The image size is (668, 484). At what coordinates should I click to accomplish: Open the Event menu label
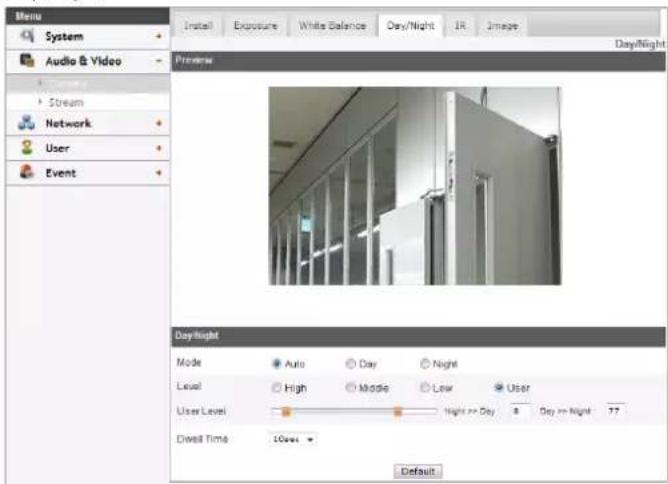point(60,173)
